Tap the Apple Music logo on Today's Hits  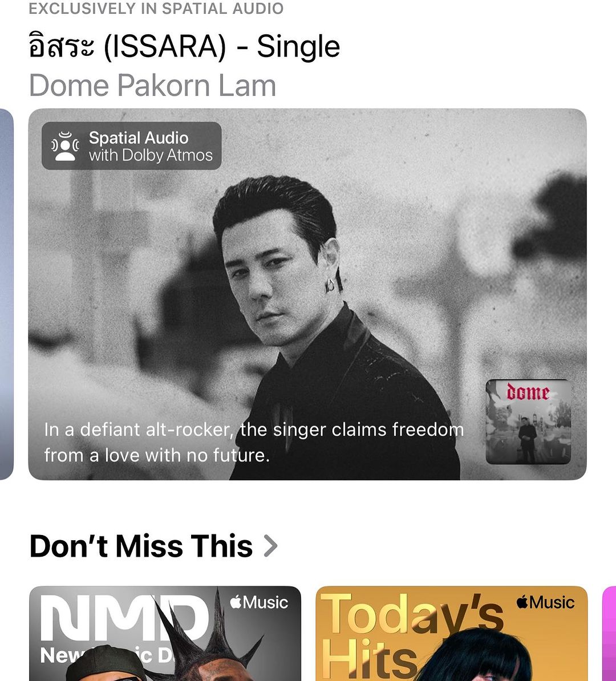(x=546, y=602)
